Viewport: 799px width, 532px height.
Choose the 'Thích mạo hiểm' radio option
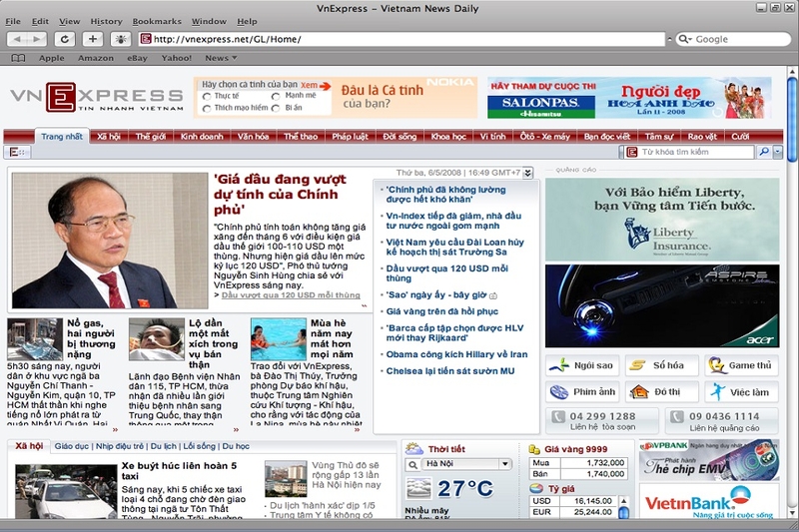pyautogui.click(x=207, y=108)
